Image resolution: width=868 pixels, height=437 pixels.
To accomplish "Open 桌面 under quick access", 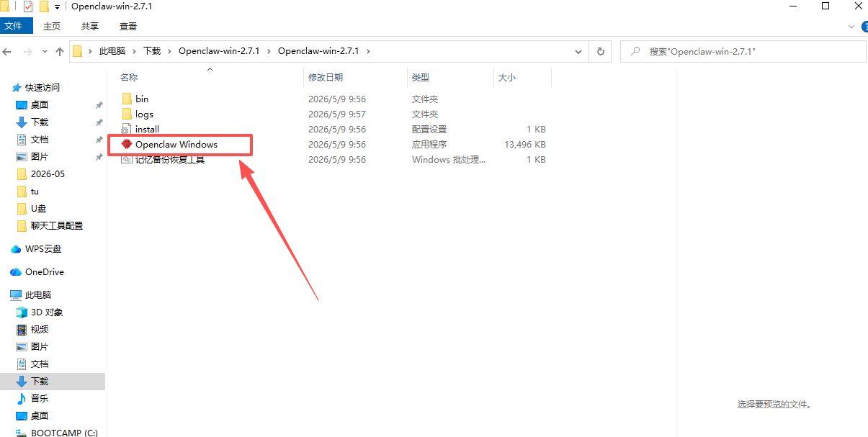I will tap(40, 104).
